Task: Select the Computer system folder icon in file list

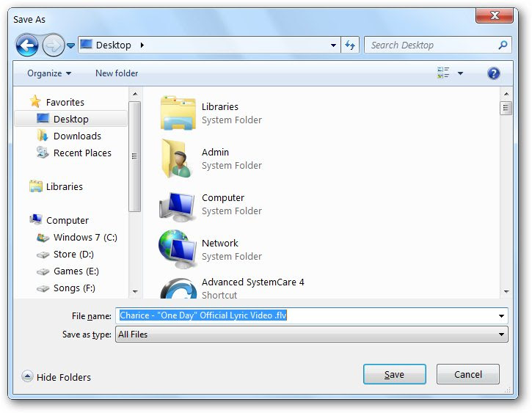Action: coord(177,206)
